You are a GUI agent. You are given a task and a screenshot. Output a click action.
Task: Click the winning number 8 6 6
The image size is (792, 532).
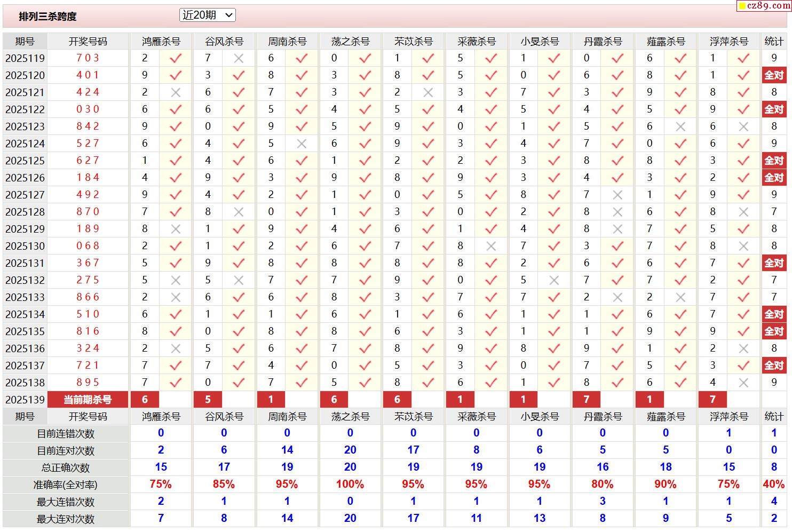[88, 297]
